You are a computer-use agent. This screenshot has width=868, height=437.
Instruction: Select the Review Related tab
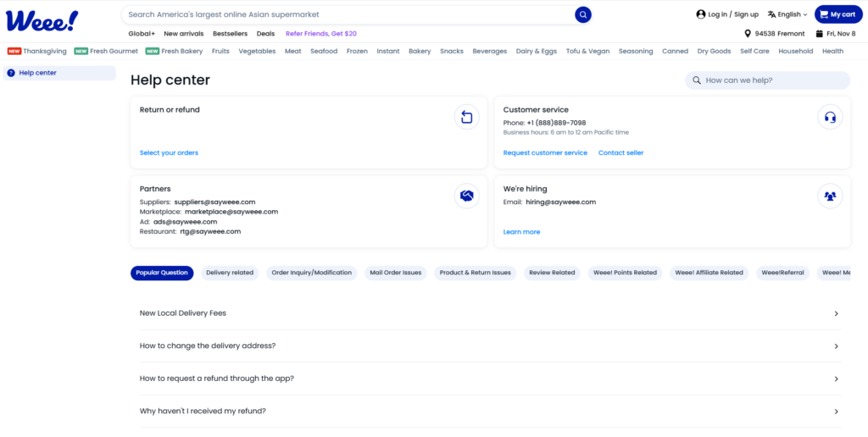[x=552, y=273]
